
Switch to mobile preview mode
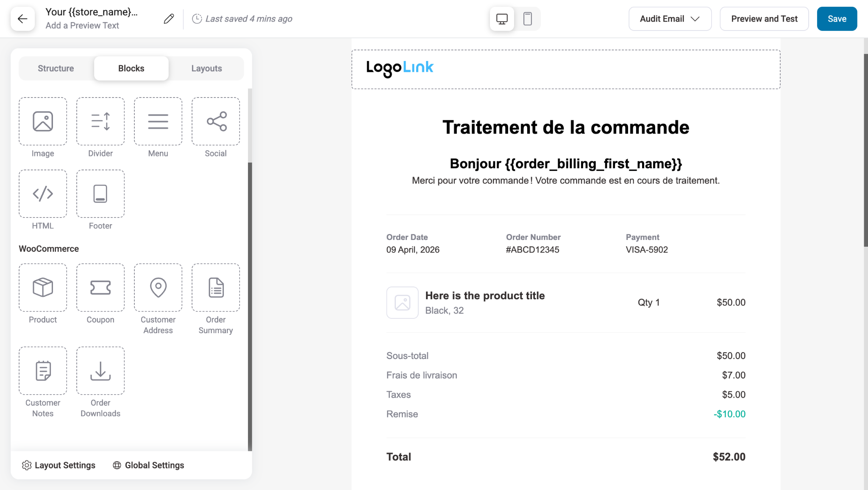click(527, 19)
